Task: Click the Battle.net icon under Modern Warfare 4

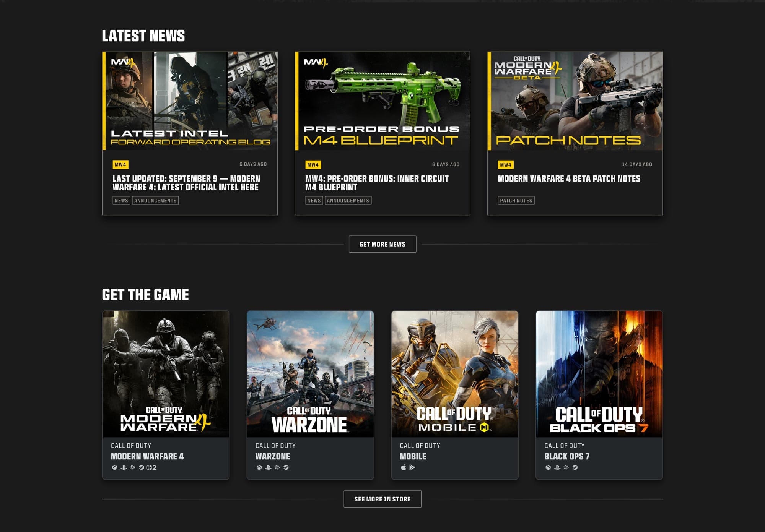Action: [133, 467]
